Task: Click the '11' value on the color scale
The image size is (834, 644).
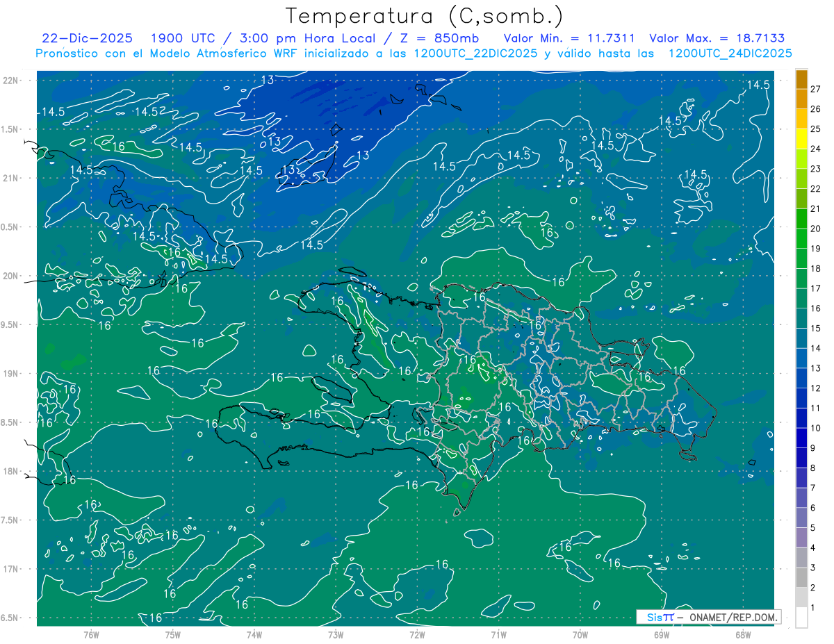Action: tap(817, 408)
